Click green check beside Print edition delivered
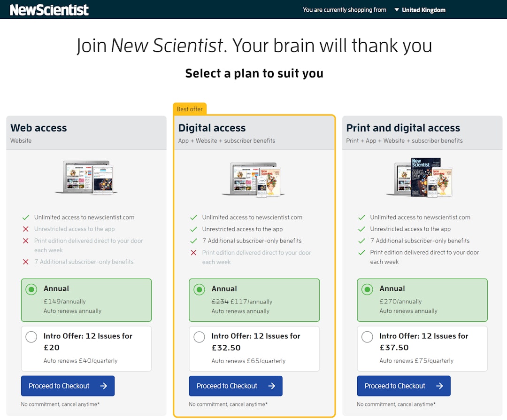507x420 pixels. [x=361, y=253]
